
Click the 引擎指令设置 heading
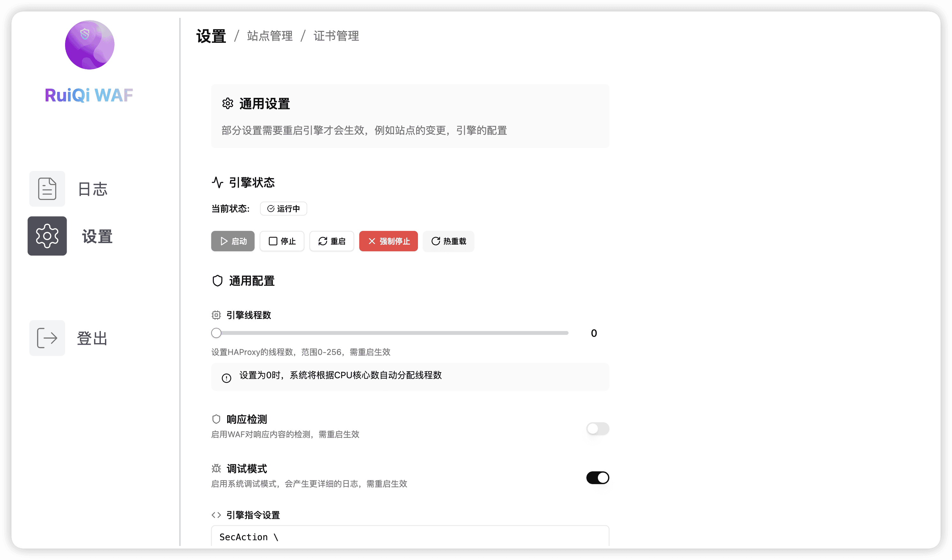point(253,515)
